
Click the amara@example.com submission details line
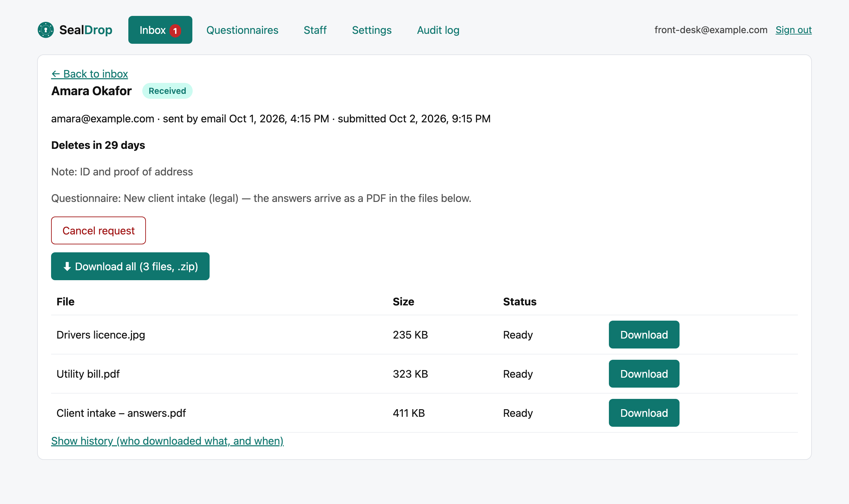point(271,118)
